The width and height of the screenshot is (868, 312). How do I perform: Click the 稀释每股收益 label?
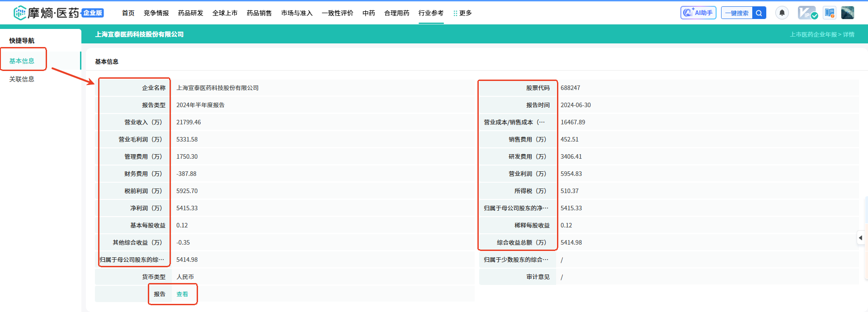tap(532, 225)
